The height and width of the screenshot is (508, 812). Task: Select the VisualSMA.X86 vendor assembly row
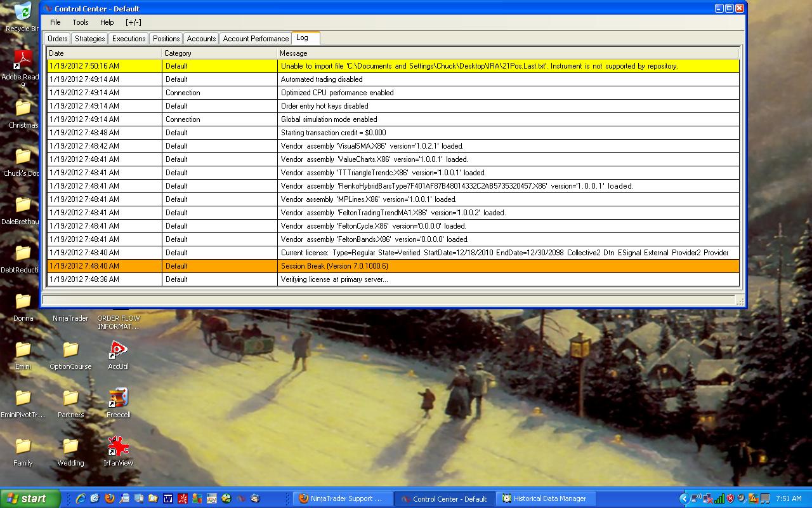pos(393,146)
